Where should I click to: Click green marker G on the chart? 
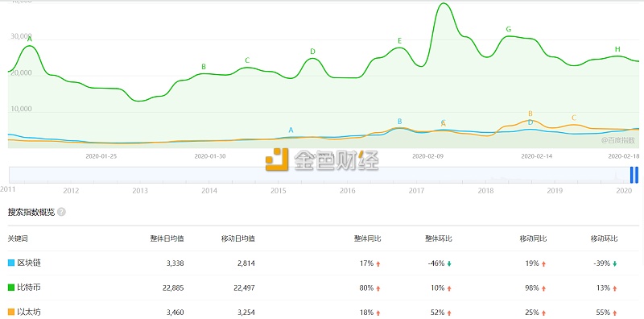tap(509, 30)
